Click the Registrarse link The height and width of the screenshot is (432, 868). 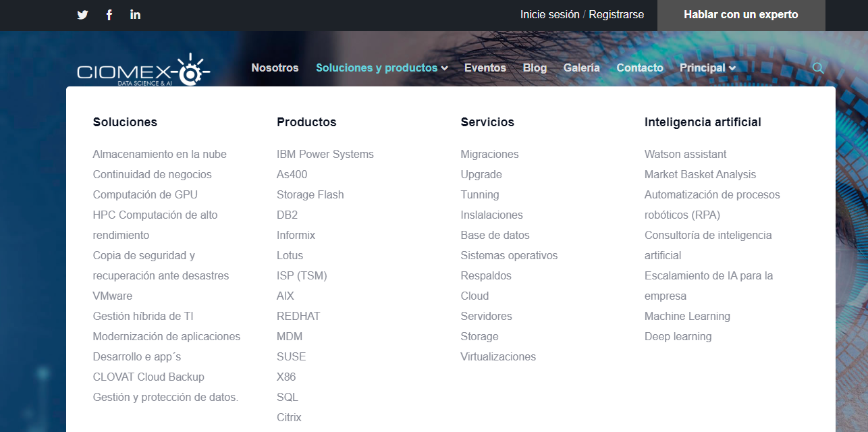(616, 14)
